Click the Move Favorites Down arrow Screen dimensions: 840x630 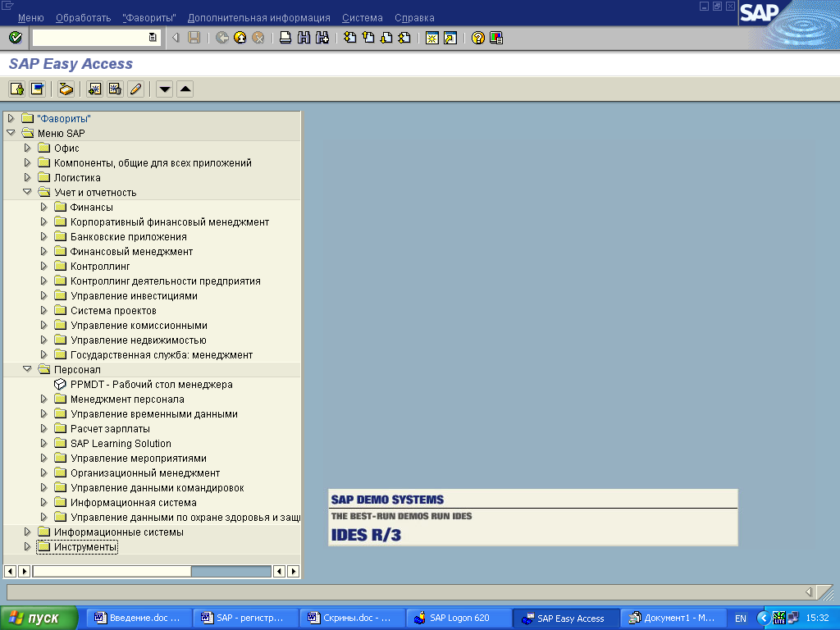tap(164, 89)
